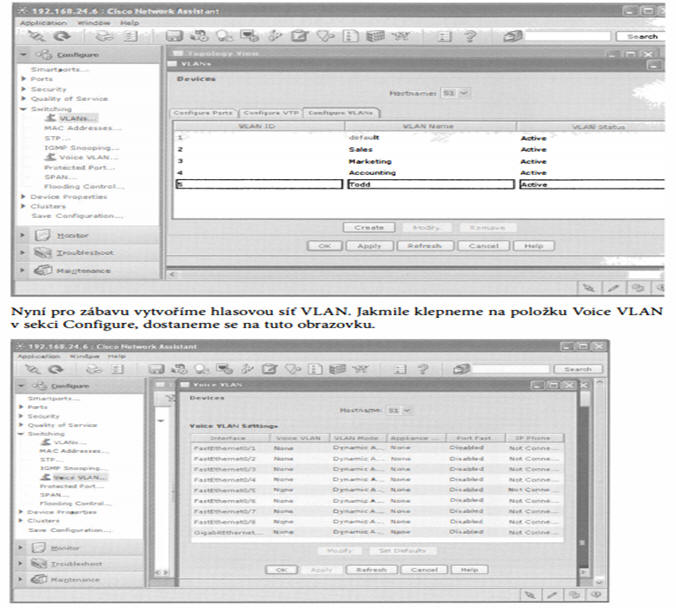Click the Apply button in the VLANs pane
676x608 pixels.
(369, 246)
